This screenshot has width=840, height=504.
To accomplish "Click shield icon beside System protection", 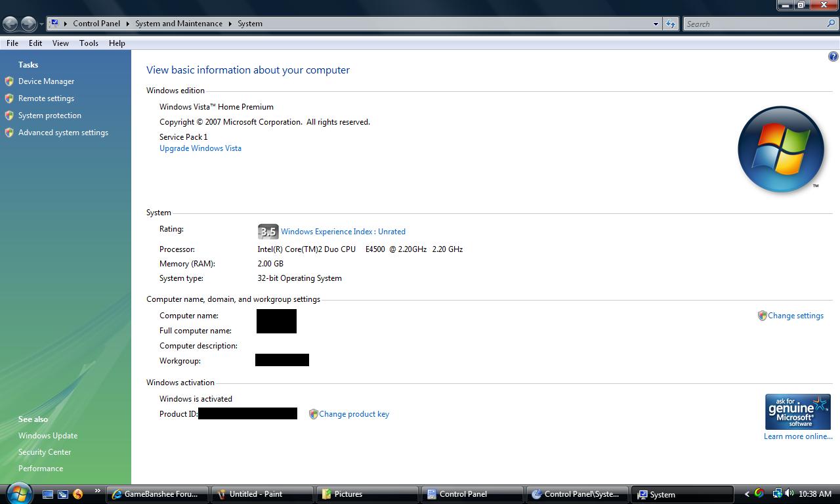I will click(9, 115).
